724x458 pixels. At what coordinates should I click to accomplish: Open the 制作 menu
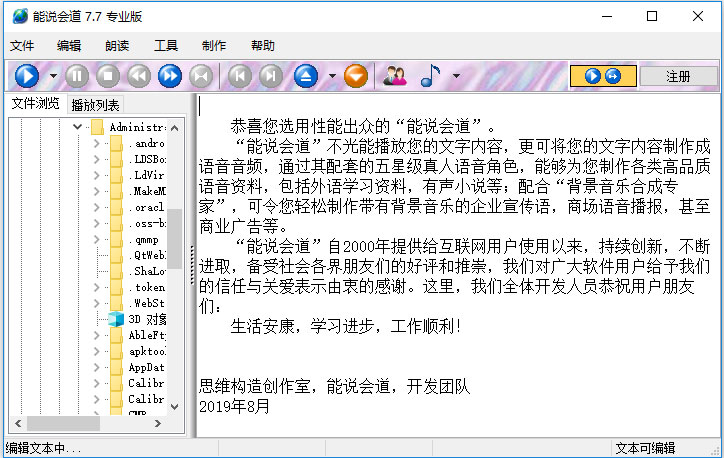point(214,46)
